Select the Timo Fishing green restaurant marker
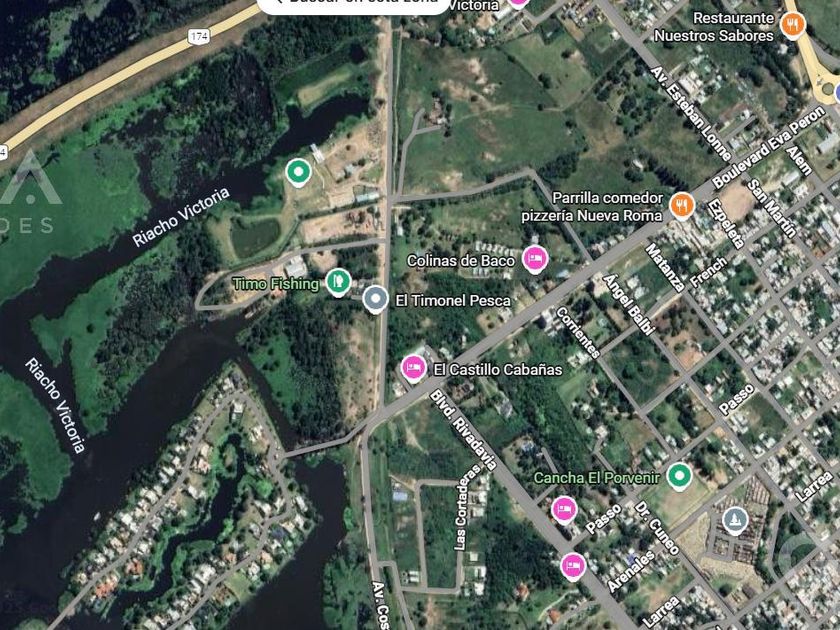This screenshot has width=840, height=630. click(x=338, y=281)
